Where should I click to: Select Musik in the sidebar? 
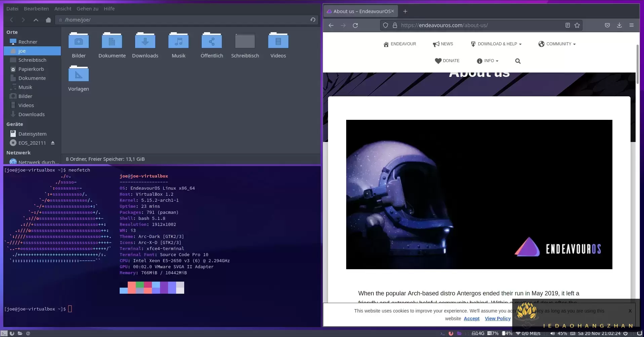(32, 87)
